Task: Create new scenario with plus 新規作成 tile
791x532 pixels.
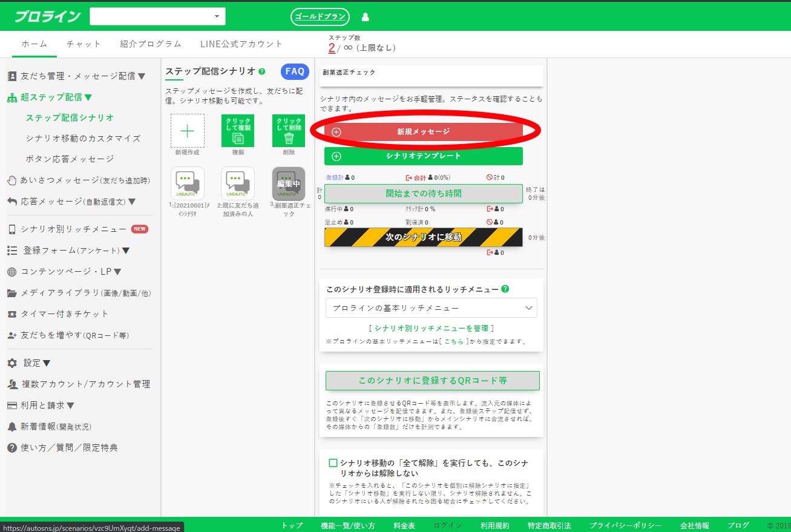Action: (x=188, y=131)
